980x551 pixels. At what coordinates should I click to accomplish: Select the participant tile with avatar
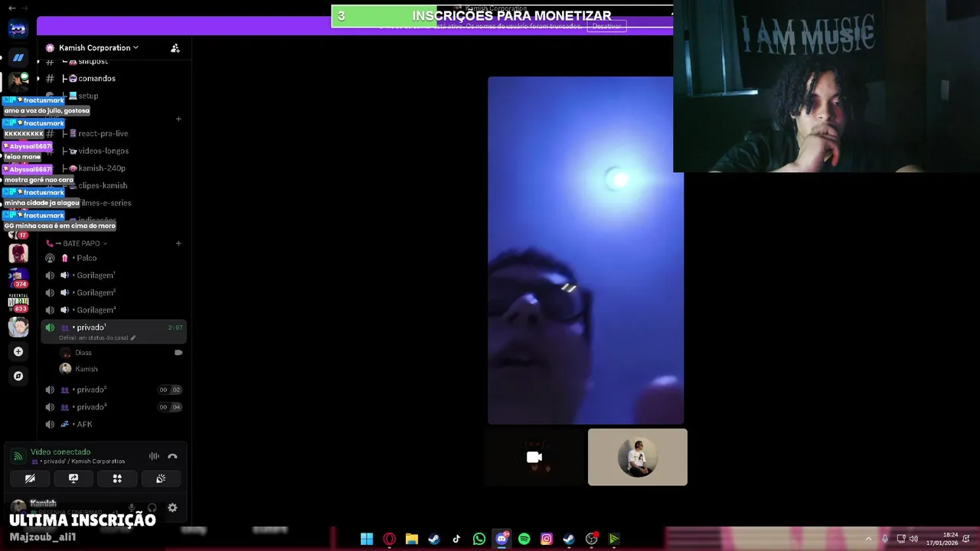[x=638, y=457]
